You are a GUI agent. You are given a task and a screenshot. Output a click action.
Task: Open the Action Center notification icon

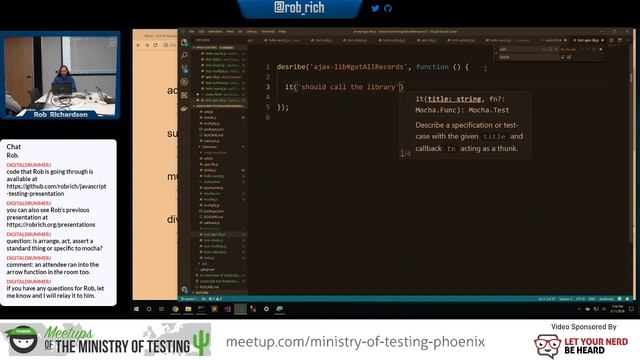(x=631, y=309)
